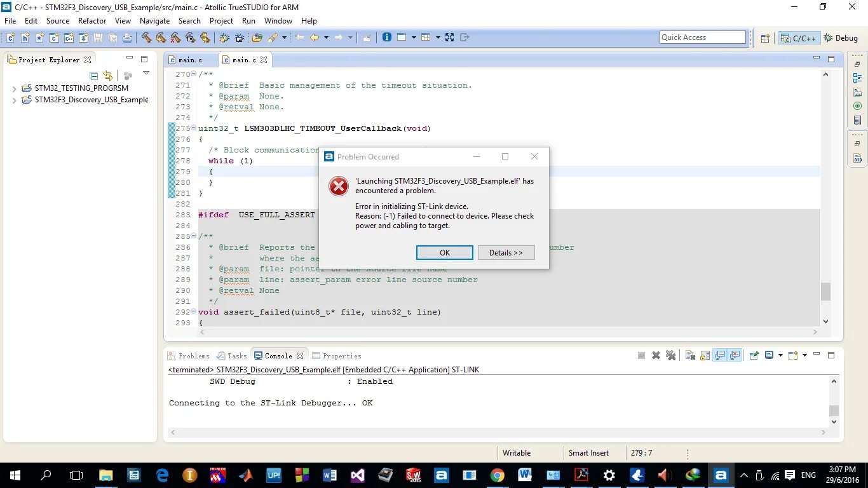
Task: Click the Display Selected Console monitor icon
Action: pyautogui.click(x=769, y=355)
